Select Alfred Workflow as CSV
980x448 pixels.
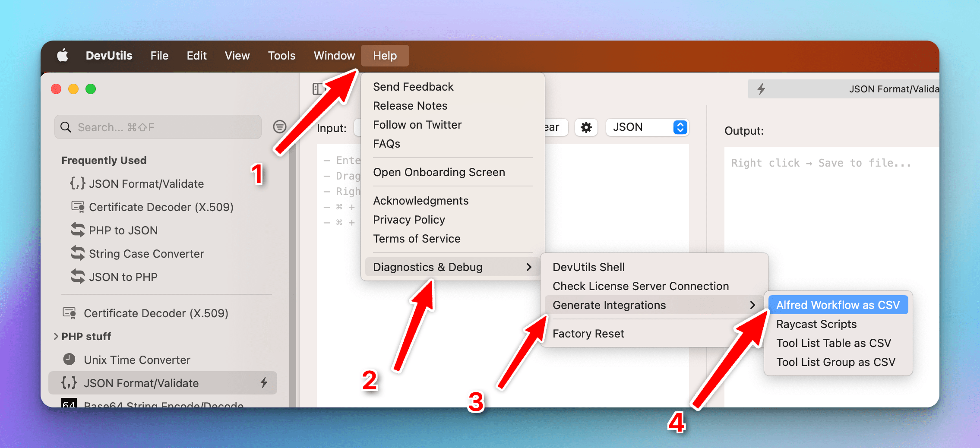[x=838, y=305]
